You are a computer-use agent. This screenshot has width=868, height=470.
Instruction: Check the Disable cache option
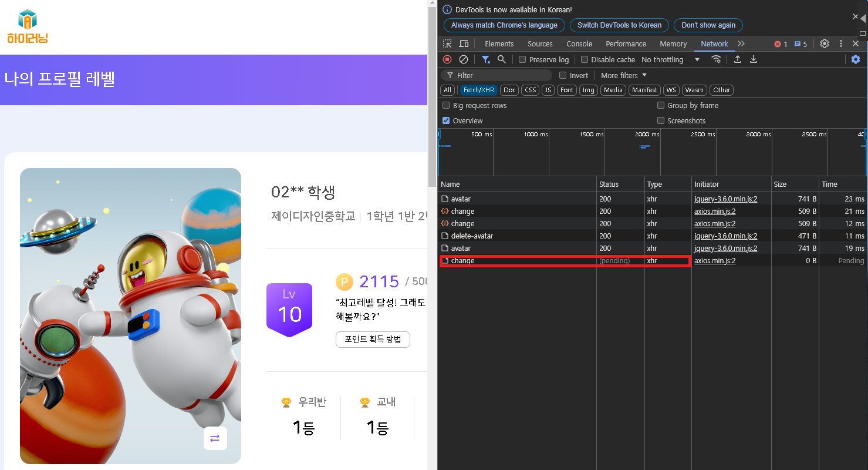point(585,60)
